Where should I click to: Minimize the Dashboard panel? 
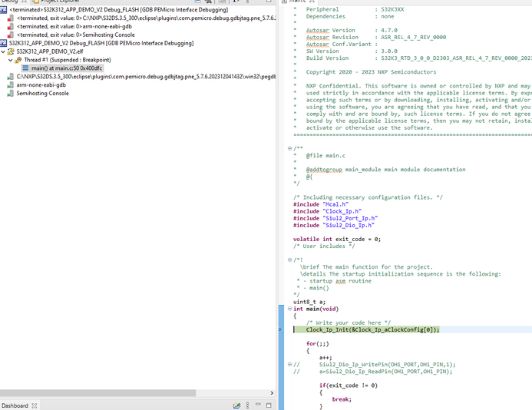pos(258,405)
